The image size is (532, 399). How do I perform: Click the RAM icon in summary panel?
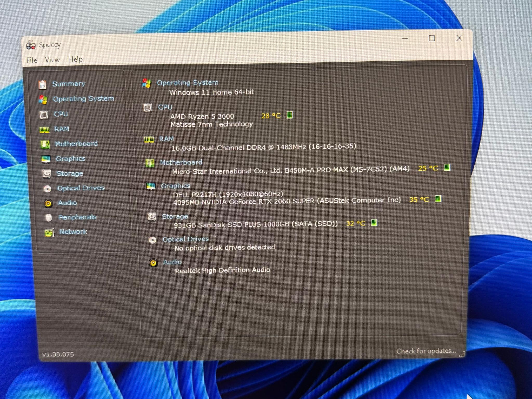149,139
